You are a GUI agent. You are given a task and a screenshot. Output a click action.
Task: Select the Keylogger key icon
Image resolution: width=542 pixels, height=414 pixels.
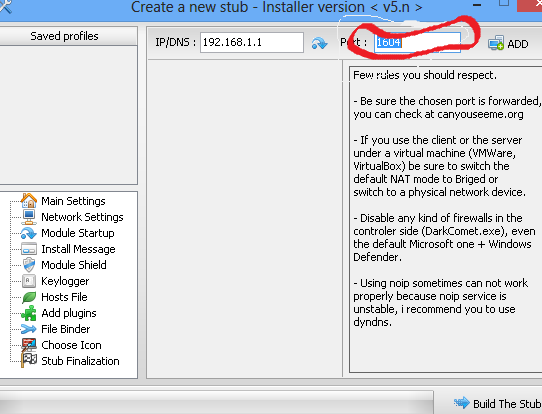pos(29,281)
